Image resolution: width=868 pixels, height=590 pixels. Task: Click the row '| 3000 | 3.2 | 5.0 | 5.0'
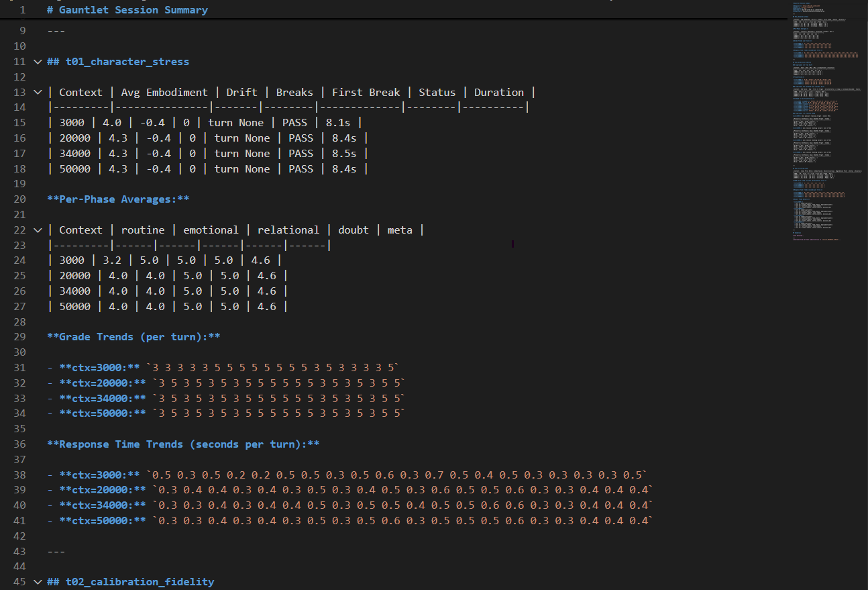(164, 260)
